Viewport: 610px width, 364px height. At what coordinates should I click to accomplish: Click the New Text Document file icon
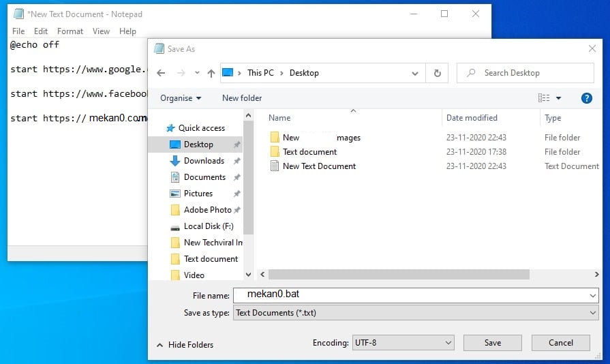pyautogui.click(x=275, y=166)
